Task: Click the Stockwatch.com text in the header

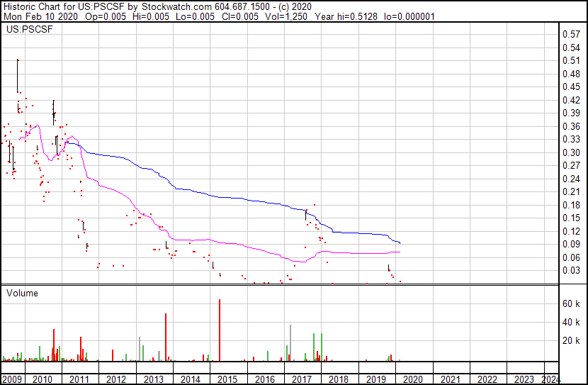Action: (x=176, y=7)
